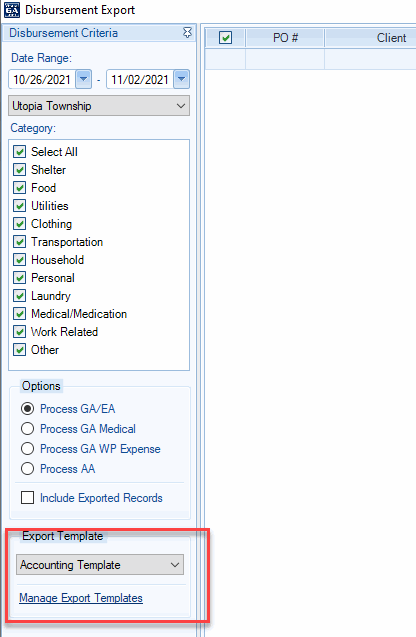This screenshot has width=416, height=637.
Task: Select the Process GA Medical option
Action: coord(27,429)
